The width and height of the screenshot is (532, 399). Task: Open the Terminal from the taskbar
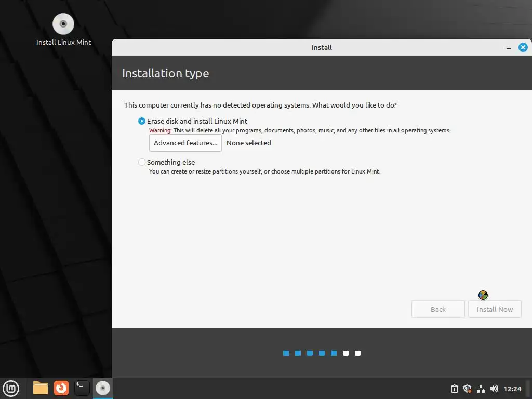[x=82, y=388]
